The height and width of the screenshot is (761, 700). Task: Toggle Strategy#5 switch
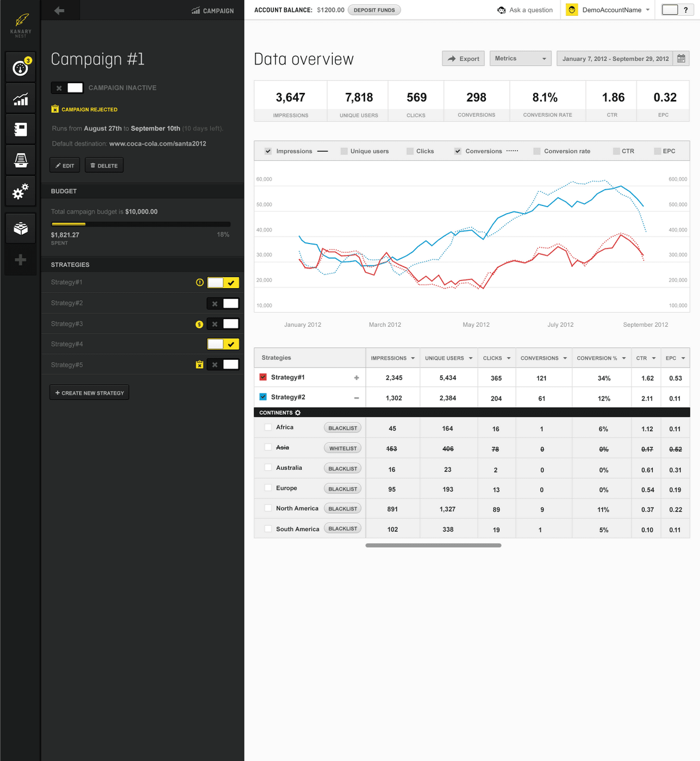[x=223, y=365]
